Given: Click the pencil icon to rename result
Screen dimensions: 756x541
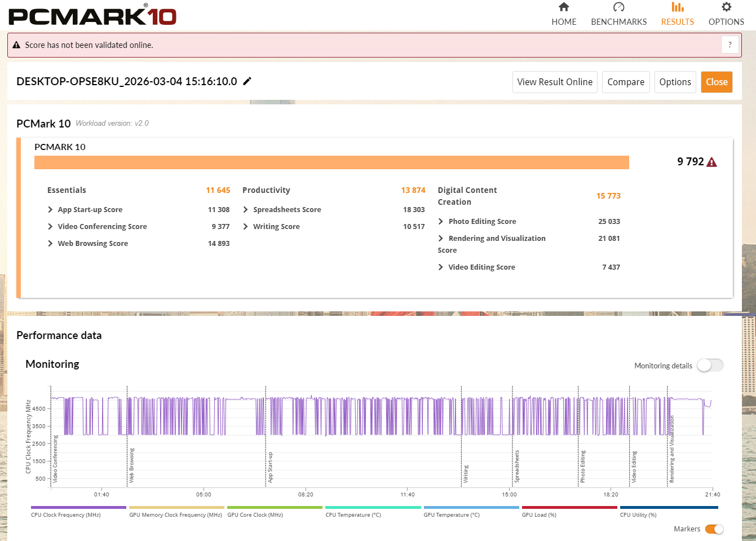Looking at the screenshot, I should pyautogui.click(x=247, y=81).
